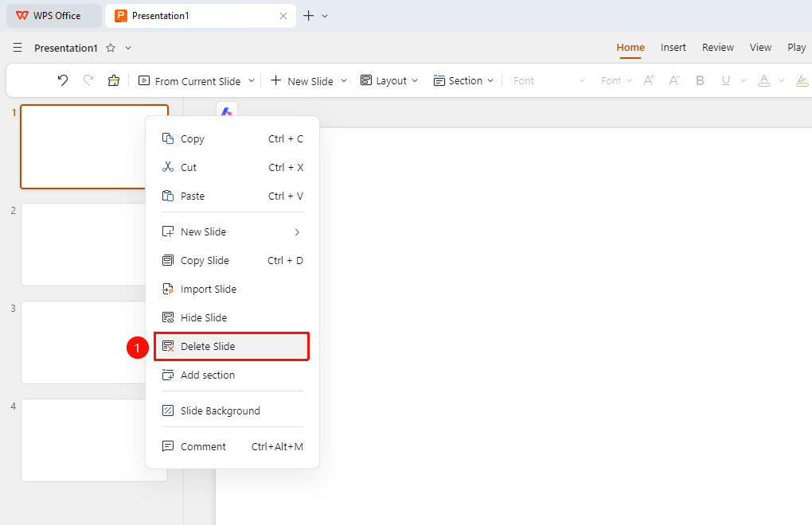This screenshot has width=812, height=525.
Task: Click Hide Slide in context menu
Action: point(232,317)
